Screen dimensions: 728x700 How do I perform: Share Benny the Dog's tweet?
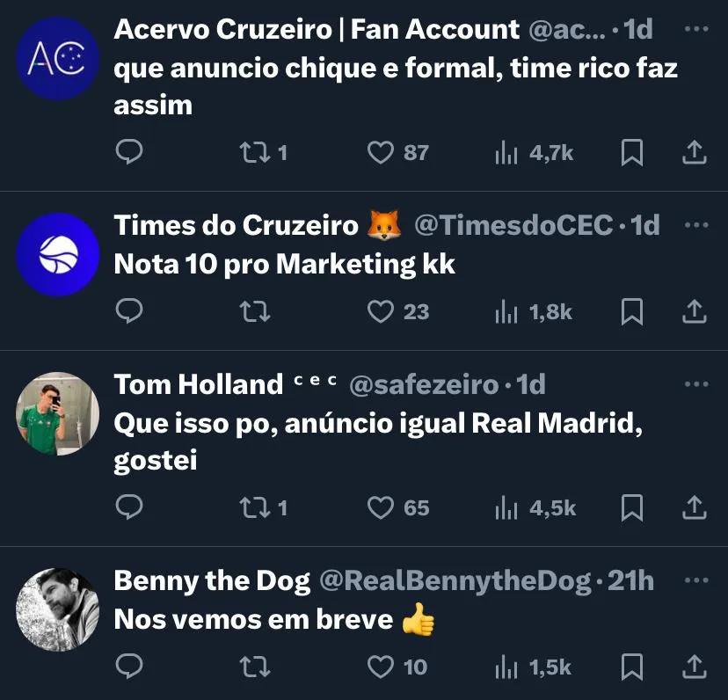pyautogui.click(x=695, y=667)
